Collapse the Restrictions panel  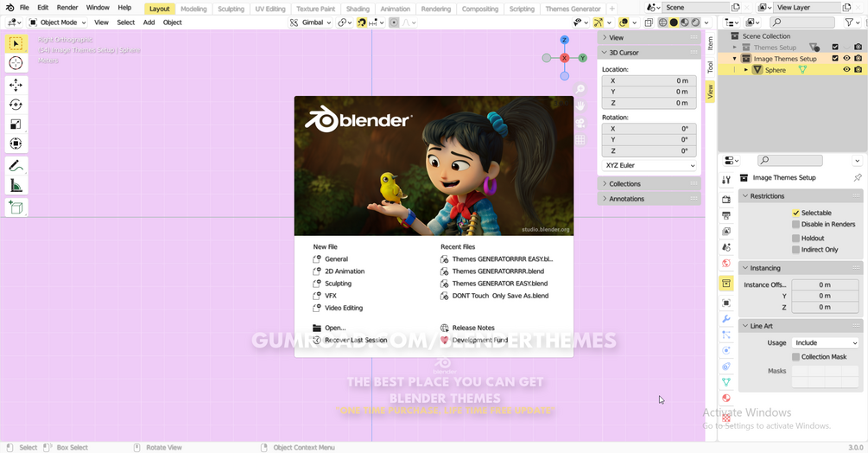[x=745, y=196]
